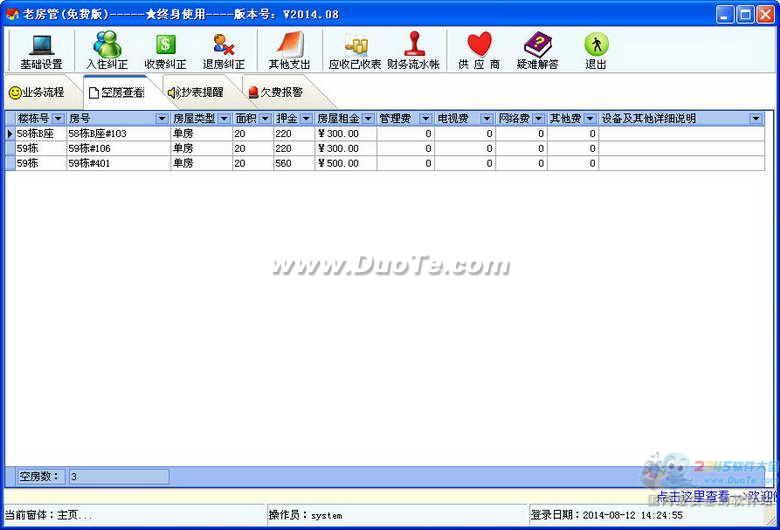Open 应收已收表 receivables report icon
780x530 pixels.
(x=355, y=51)
